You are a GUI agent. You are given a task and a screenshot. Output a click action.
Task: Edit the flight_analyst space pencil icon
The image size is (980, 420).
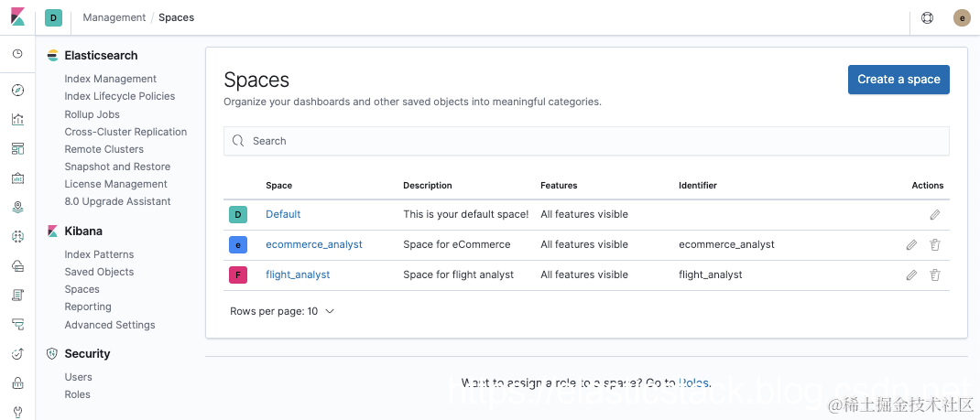click(x=911, y=275)
